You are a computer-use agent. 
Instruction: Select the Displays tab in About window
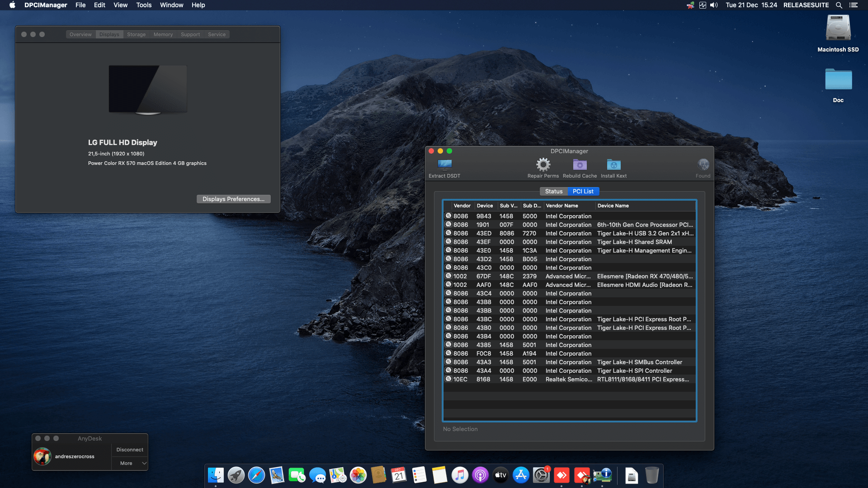(109, 34)
